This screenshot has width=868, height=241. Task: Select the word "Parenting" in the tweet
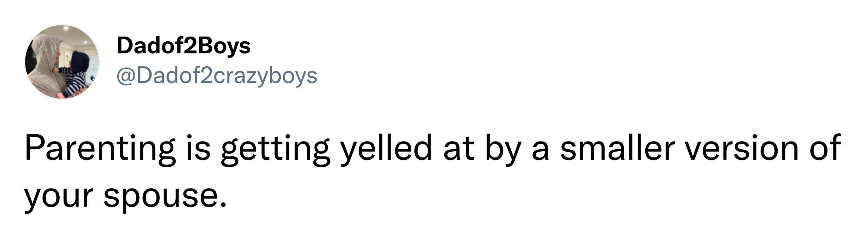(100, 149)
